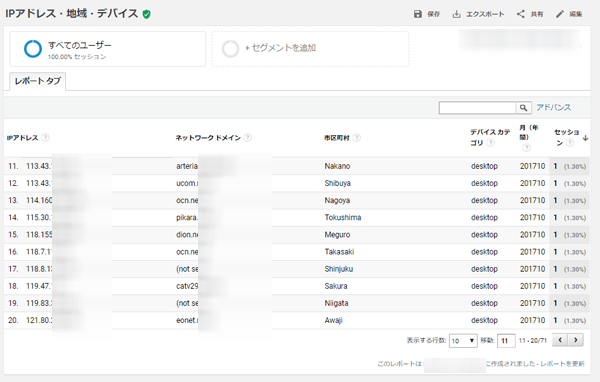The image size is (600, 382).
Task: Open help icon next to ネットワークドメイン header
Action: [x=248, y=137]
